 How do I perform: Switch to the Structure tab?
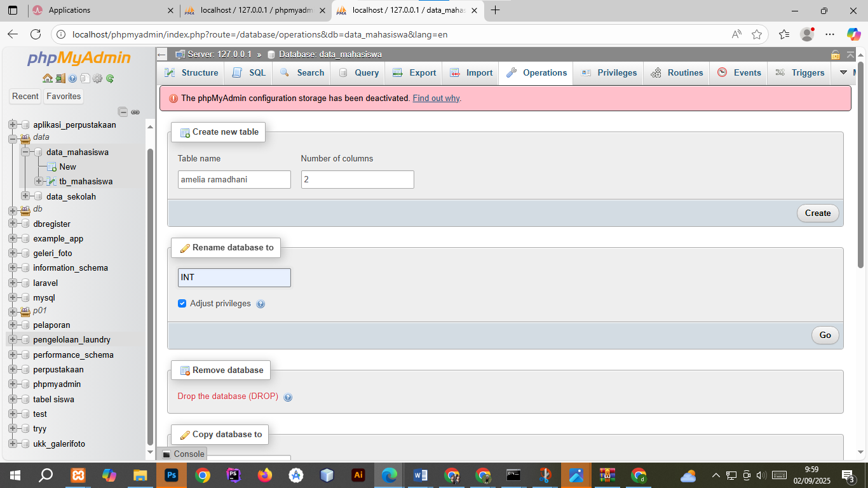191,73
